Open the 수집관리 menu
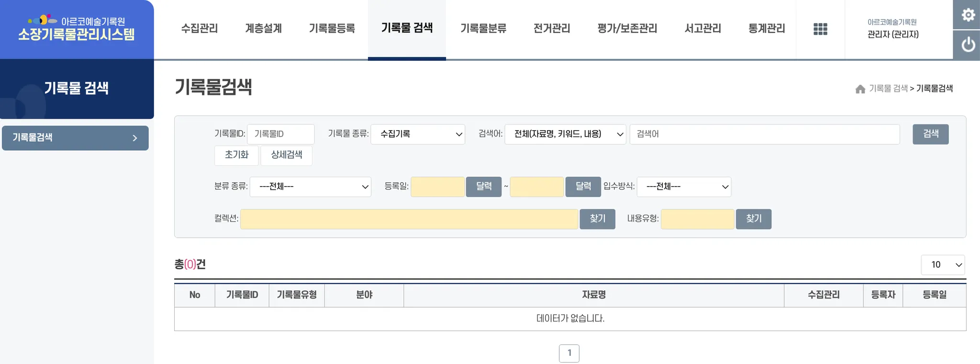Image resolution: width=980 pixels, height=364 pixels. (199, 29)
